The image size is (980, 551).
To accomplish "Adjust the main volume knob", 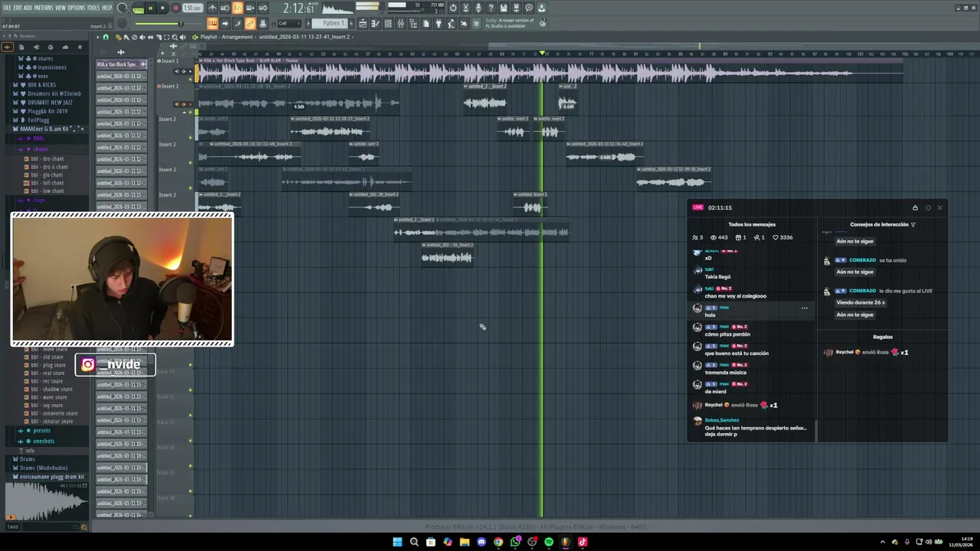I will tap(122, 8).
